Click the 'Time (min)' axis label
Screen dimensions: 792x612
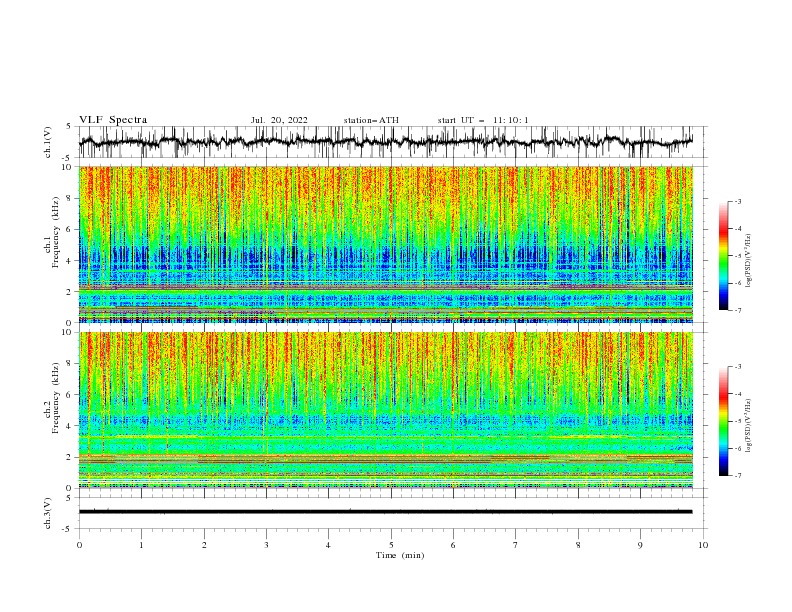[400, 555]
